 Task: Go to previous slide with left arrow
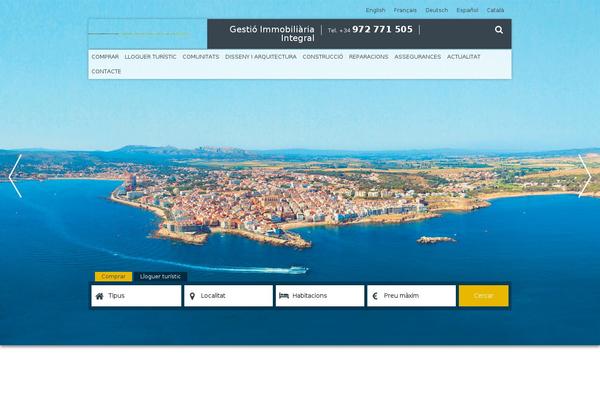(x=15, y=176)
